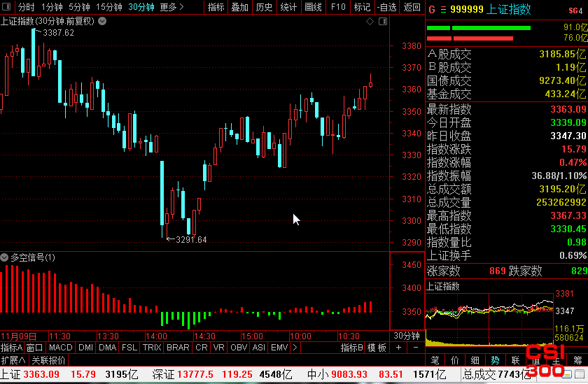Click the 总成交 7743亿 status bar entry
Image resolution: width=588 pixels, height=384 pixels.
coord(497,375)
